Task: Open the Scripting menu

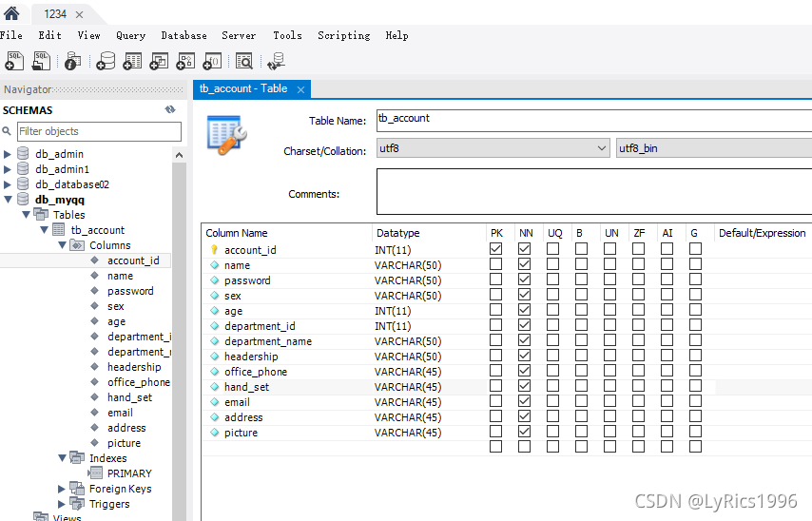Action: pos(344,35)
